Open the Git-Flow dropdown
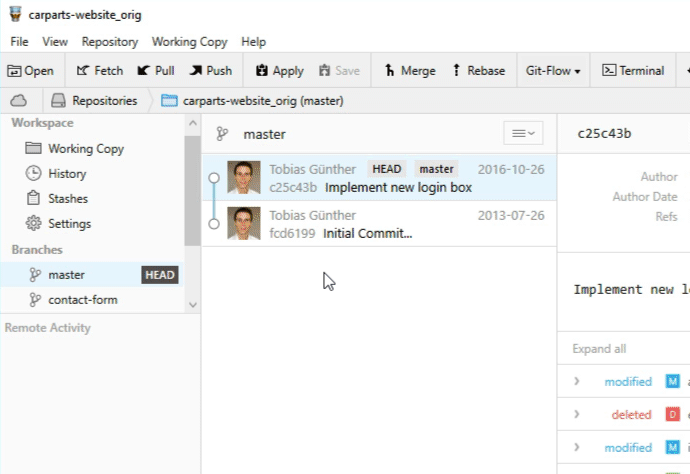The height and width of the screenshot is (474, 690). 553,71
